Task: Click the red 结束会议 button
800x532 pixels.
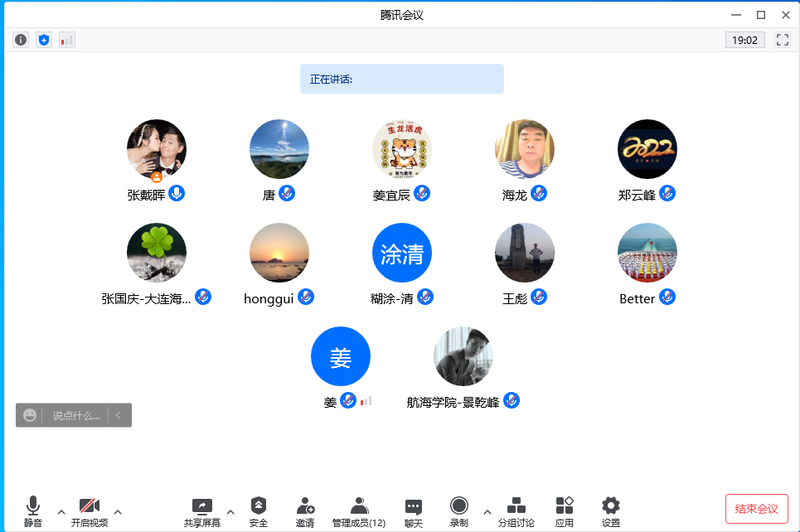Action: coord(756,509)
